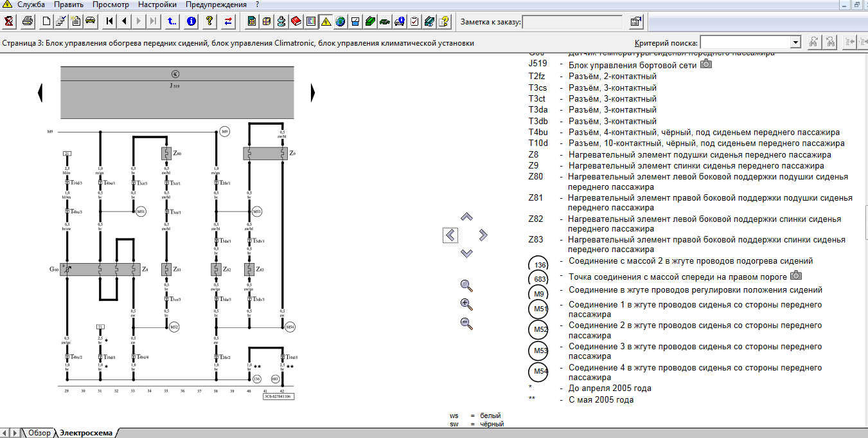Click the blue info circle icon

pos(191,21)
